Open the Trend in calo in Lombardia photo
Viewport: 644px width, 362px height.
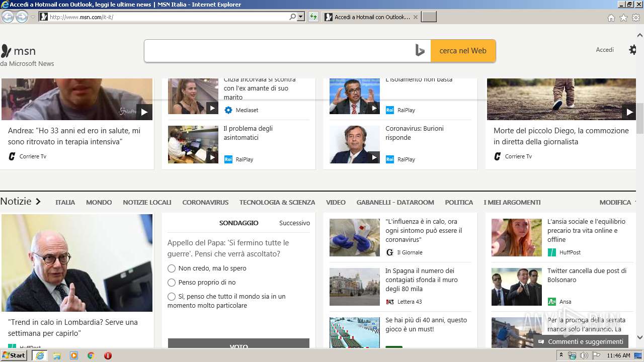point(77,263)
